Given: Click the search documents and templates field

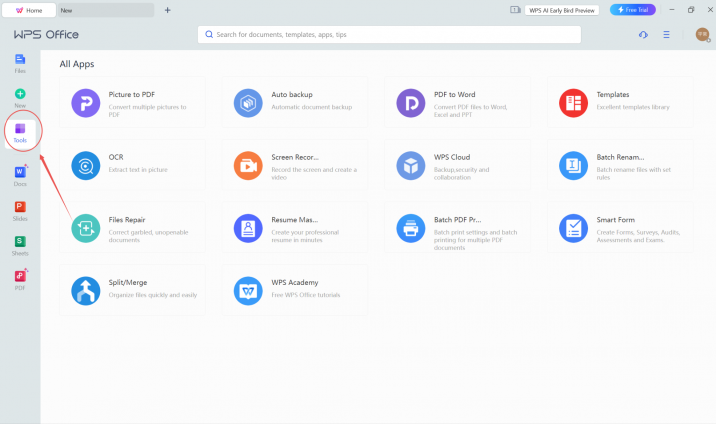Looking at the screenshot, I should click(390, 34).
